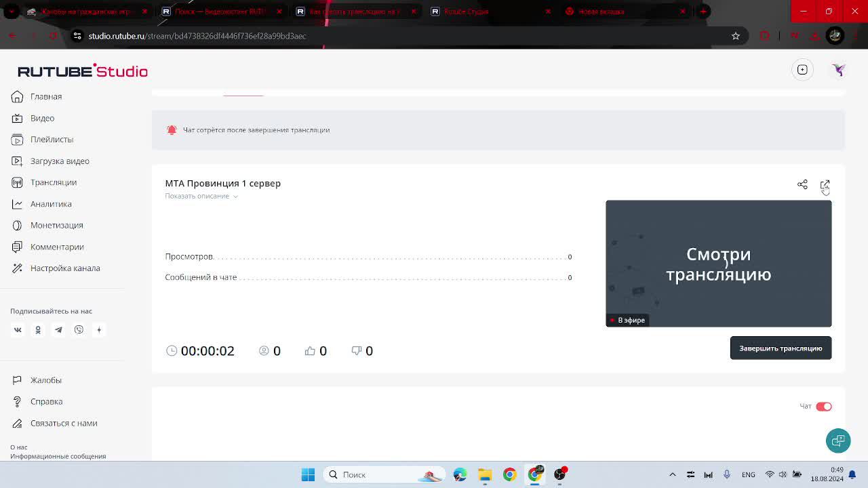The height and width of the screenshot is (488, 868).
Task: Open Плейлисты from the sidebar
Action: coord(42,139)
